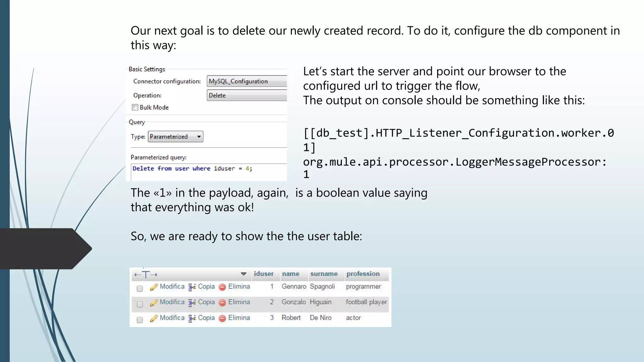Click the 'Gennaro' name cell
This screenshot has width=644, height=362.
[x=294, y=287]
